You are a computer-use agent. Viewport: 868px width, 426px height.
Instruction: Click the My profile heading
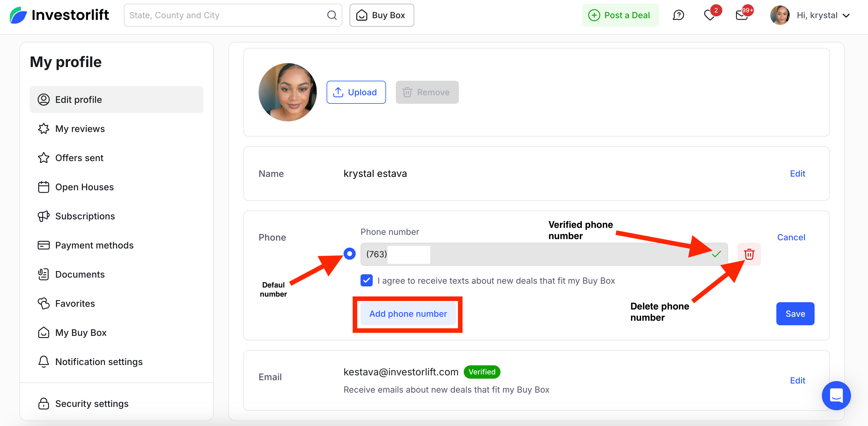point(66,62)
